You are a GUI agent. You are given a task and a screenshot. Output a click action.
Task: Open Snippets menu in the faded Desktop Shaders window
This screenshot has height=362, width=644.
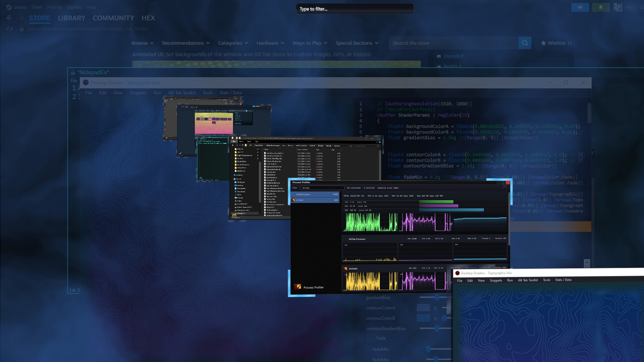click(x=138, y=93)
